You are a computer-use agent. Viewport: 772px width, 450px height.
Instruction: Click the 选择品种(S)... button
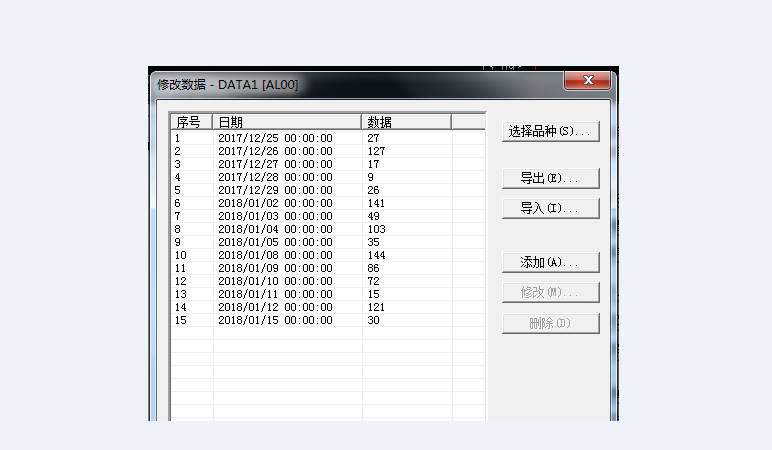click(x=550, y=131)
